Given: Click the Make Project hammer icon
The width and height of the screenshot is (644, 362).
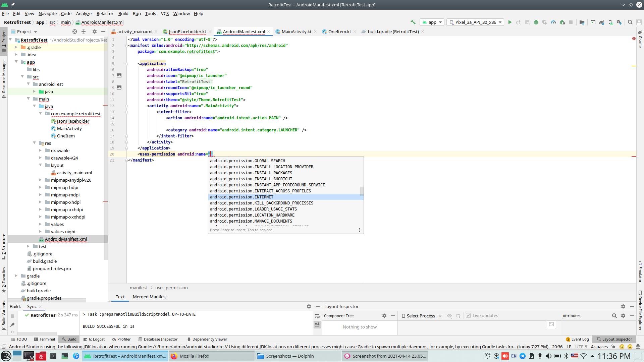Looking at the screenshot, I should pyautogui.click(x=413, y=22).
